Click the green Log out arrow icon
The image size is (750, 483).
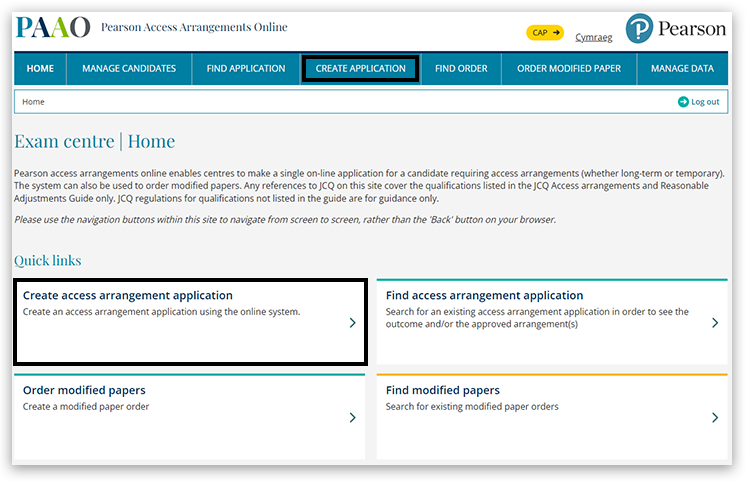pyautogui.click(x=683, y=102)
